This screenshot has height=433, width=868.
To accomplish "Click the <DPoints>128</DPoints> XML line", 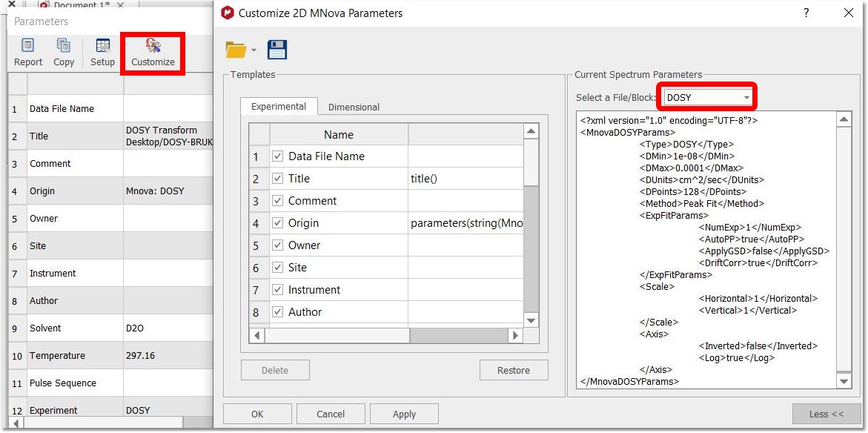I will point(693,191).
